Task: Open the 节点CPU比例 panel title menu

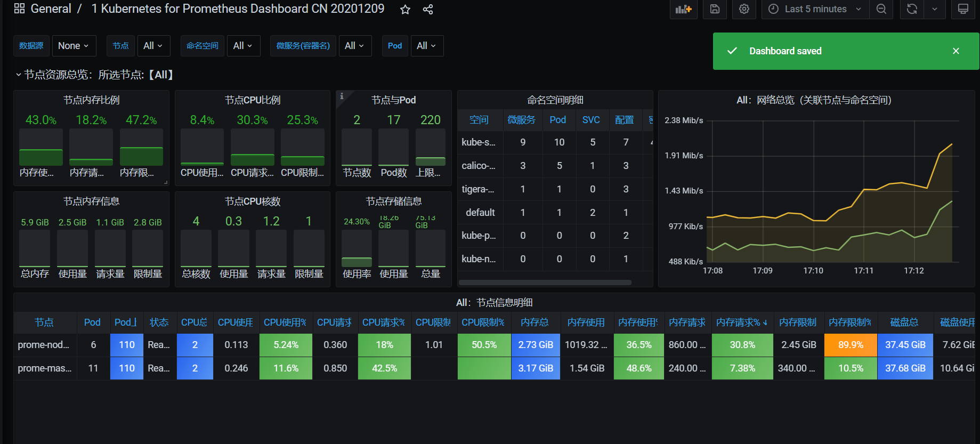Action: click(253, 100)
